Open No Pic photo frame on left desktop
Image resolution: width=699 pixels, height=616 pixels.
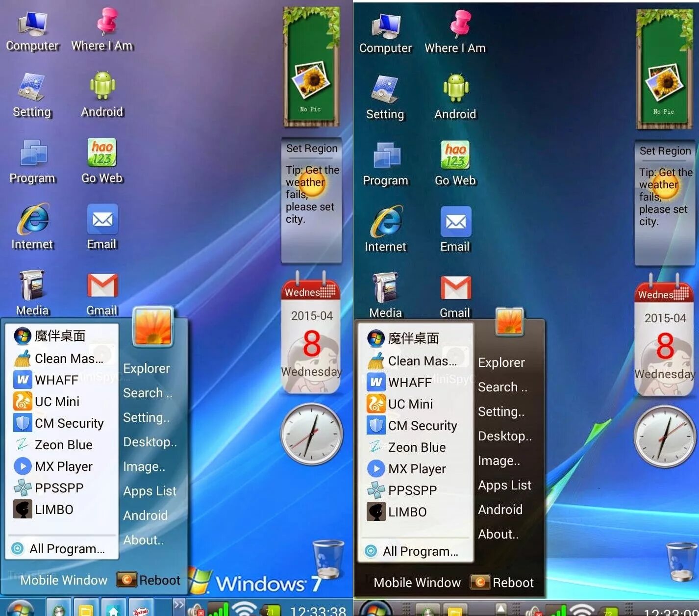(x=311, y=67)
